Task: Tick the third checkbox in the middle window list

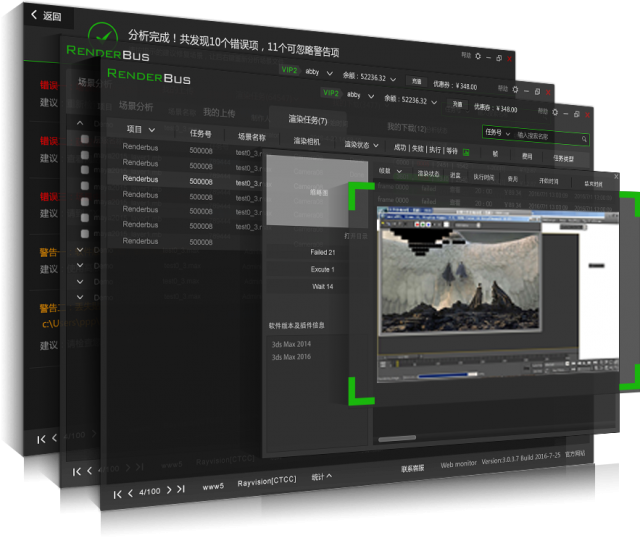Action: [84, 170]
